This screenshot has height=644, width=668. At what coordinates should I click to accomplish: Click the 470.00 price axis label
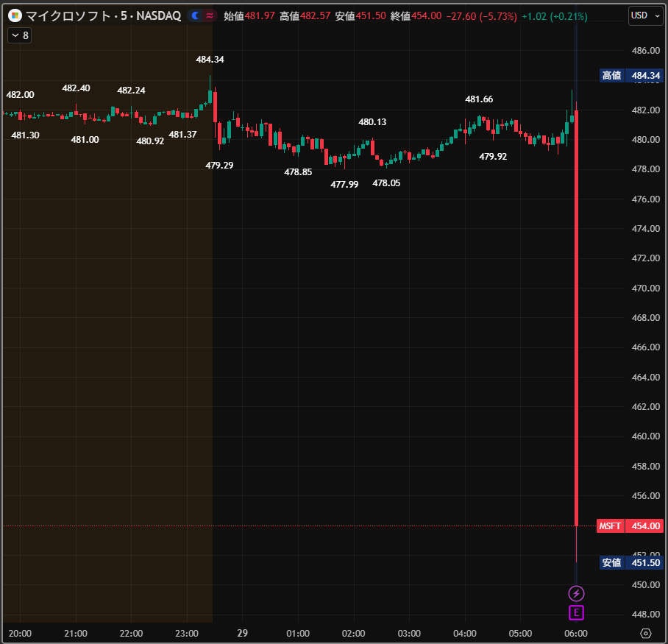click(x=645, y=288)
